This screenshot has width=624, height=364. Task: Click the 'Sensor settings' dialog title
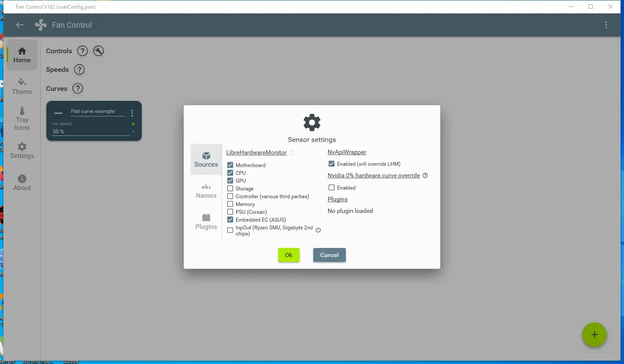tap(312, 140)
